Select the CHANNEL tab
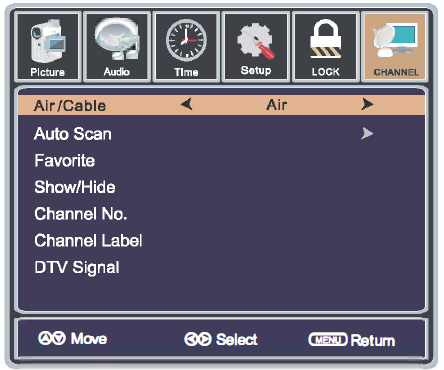444x370 pixels. [x=395, y=47]
